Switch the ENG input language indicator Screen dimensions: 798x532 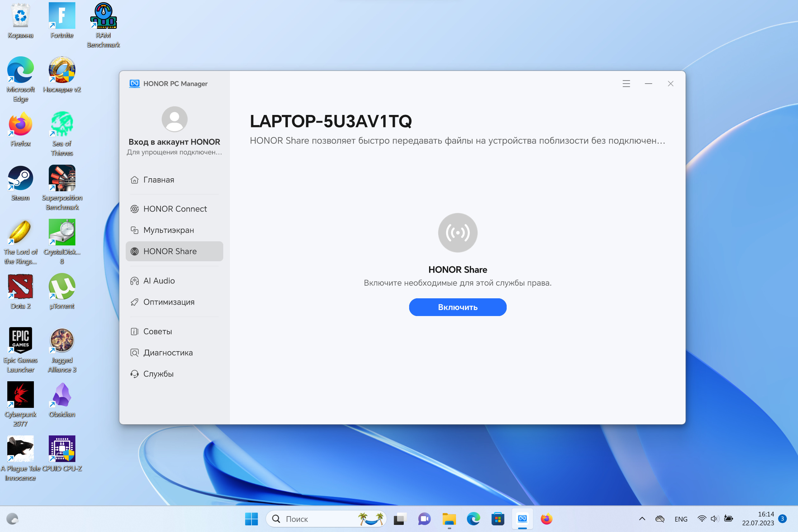coord(681,519)
